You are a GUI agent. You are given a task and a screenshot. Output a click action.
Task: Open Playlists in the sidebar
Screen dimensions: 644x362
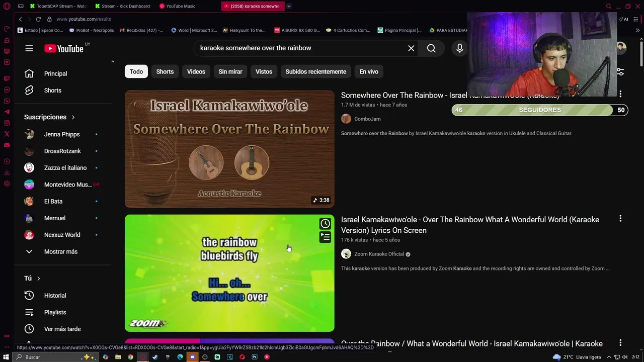[63, 312]
